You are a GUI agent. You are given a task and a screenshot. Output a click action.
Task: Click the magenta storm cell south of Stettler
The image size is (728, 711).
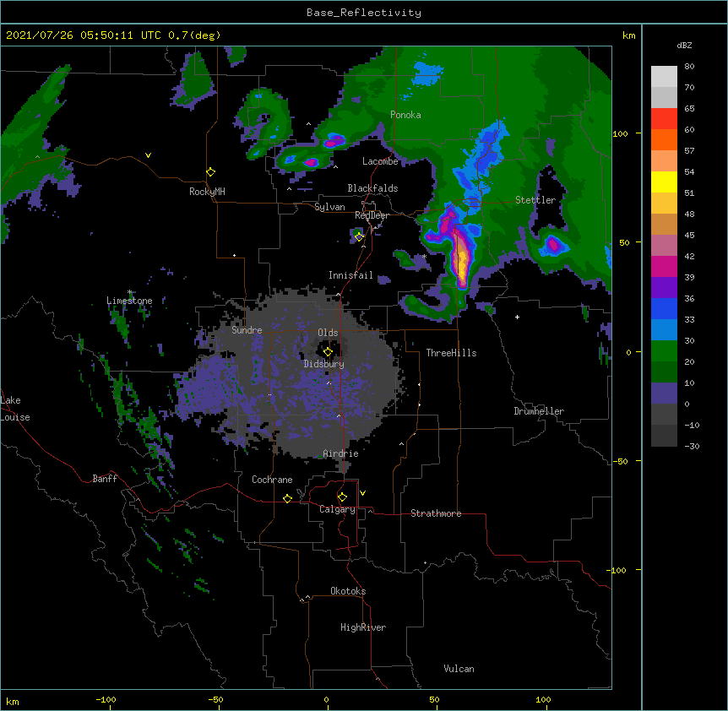(553, 243)
